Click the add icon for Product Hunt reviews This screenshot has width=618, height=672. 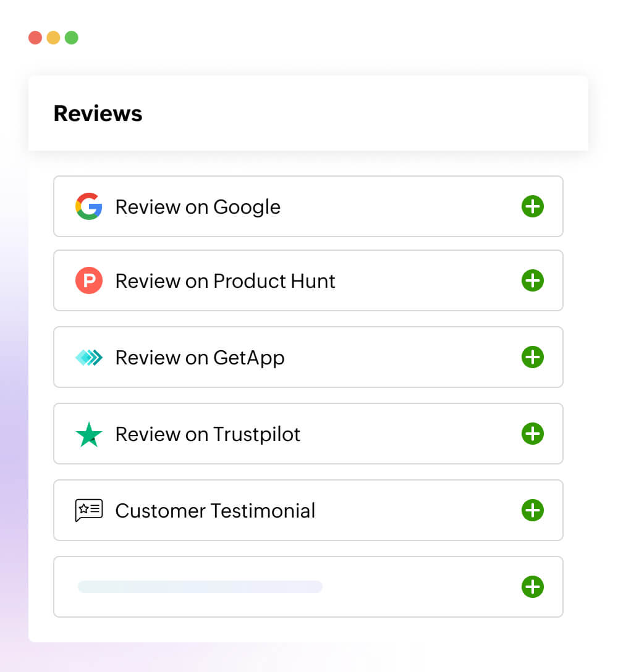[532, 280]
